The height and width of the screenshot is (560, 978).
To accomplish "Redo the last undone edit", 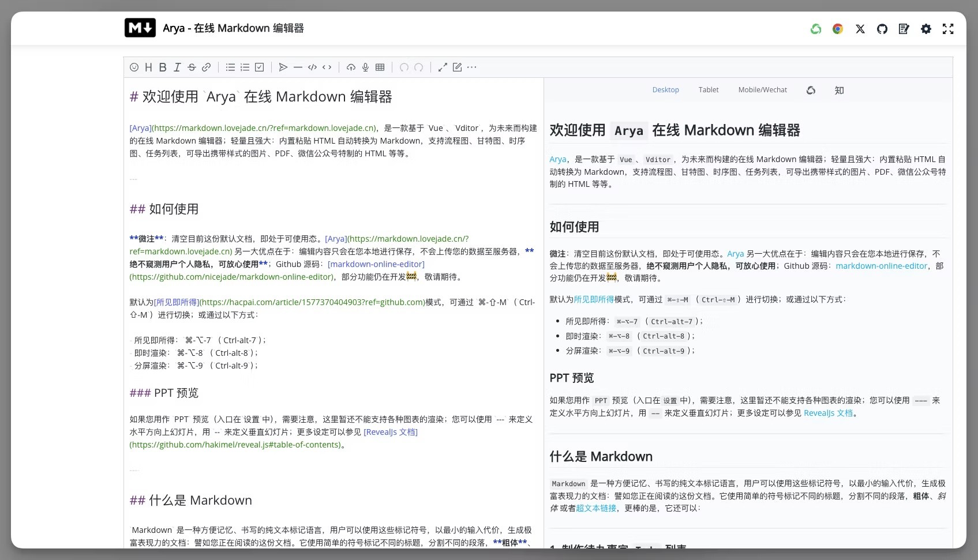I will pos(418,67).
